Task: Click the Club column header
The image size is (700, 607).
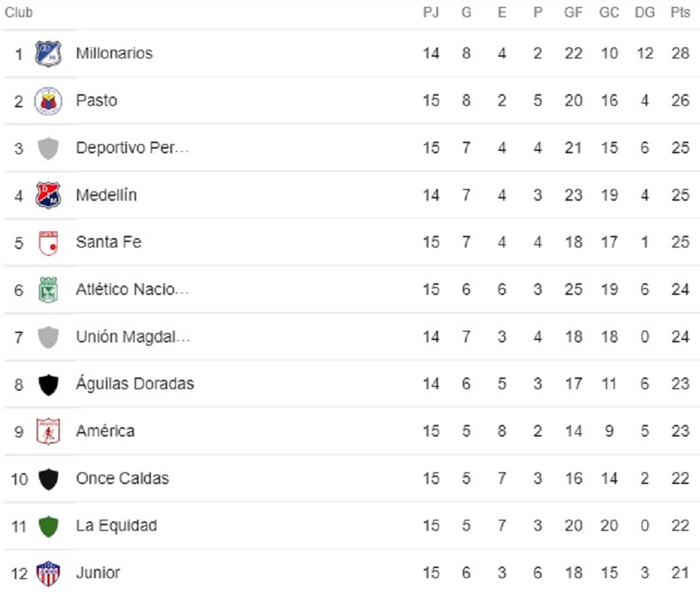Action: point(19,13)
